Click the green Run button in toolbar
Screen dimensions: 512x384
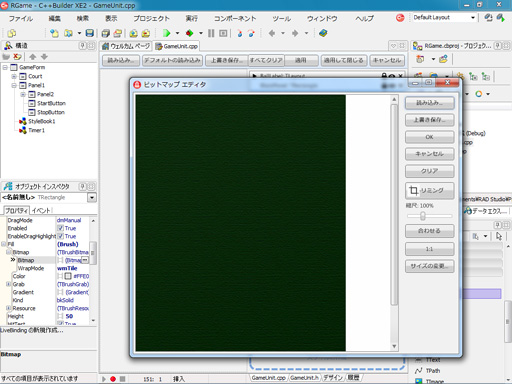(x=167, y=33)
